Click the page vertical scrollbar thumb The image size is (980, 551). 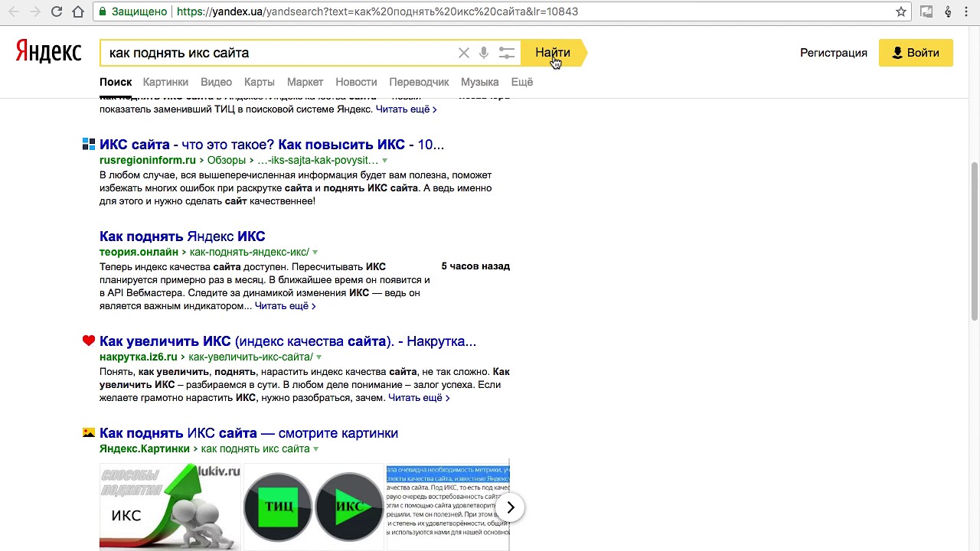click(x=975, y=241)
